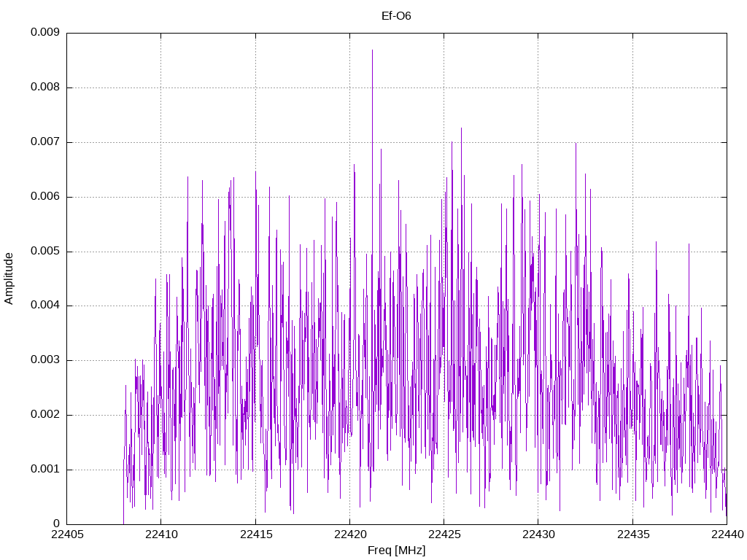This screenshot has width=747, height=560.
Task: Click the x-axis tick 22415
Action: pyautogui.click(x=255, y=534)
